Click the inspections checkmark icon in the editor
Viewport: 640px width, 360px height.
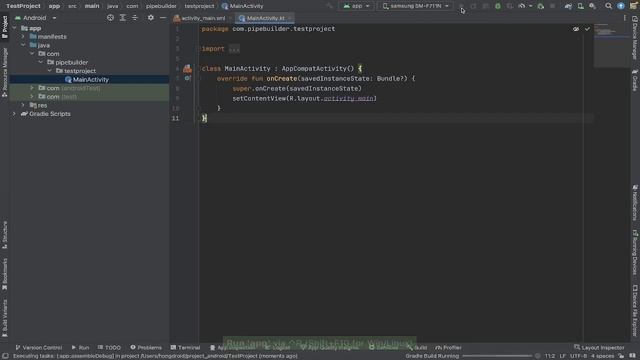click(587, 29)
